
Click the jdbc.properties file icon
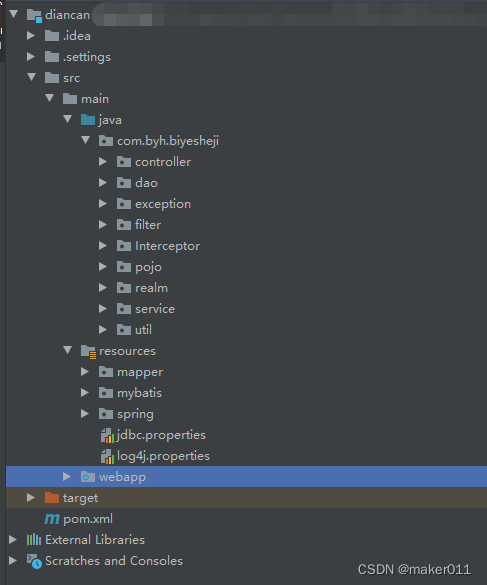(x=107, y=435)
